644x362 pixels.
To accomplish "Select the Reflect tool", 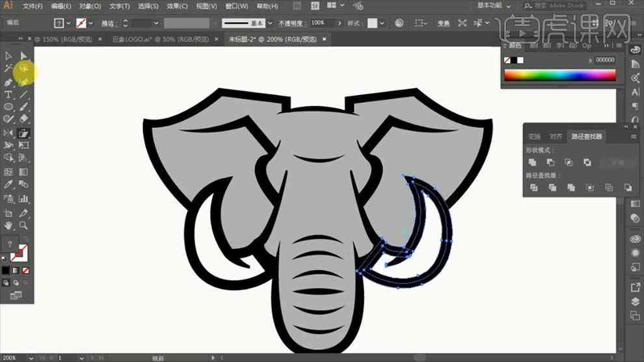I will pyautogui.click(x=8, y=133).
